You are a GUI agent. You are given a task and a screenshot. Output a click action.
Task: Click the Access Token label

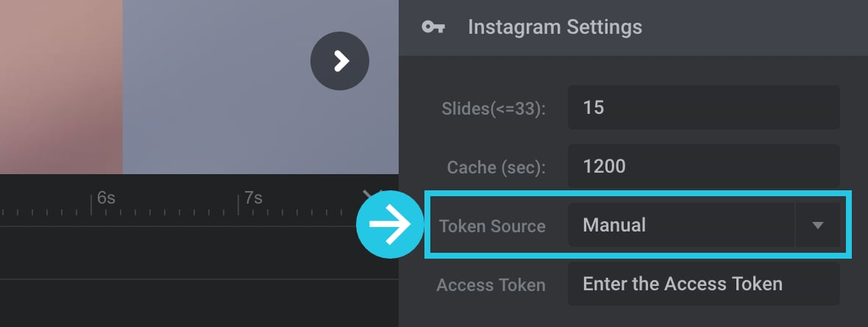(x=491, y=285)
